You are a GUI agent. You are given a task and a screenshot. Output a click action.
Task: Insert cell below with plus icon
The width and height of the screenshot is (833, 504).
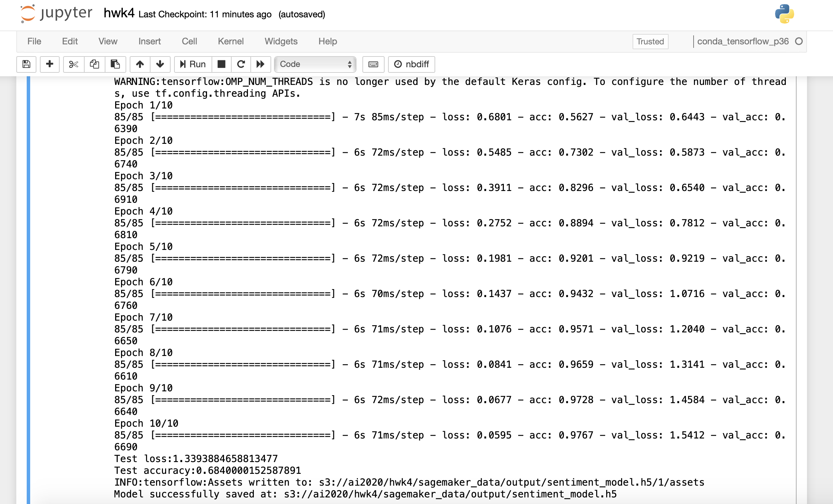50,64
